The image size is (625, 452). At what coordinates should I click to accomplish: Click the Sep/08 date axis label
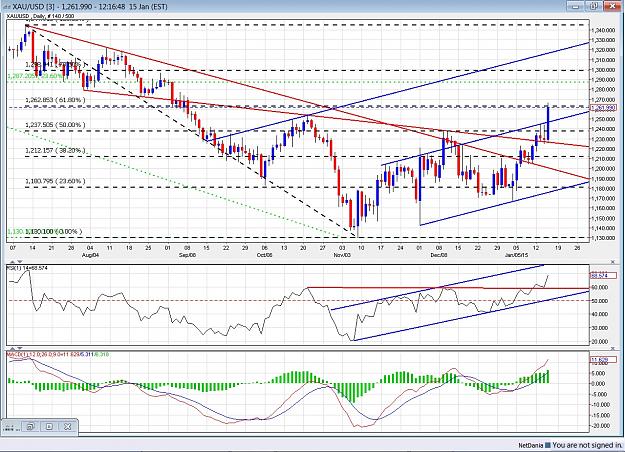[187, 254]
